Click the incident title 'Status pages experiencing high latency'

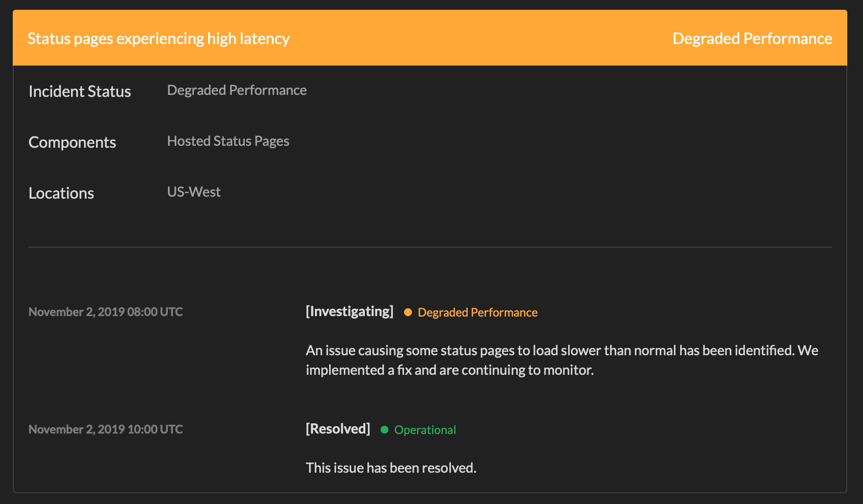[x=158, y=39]
